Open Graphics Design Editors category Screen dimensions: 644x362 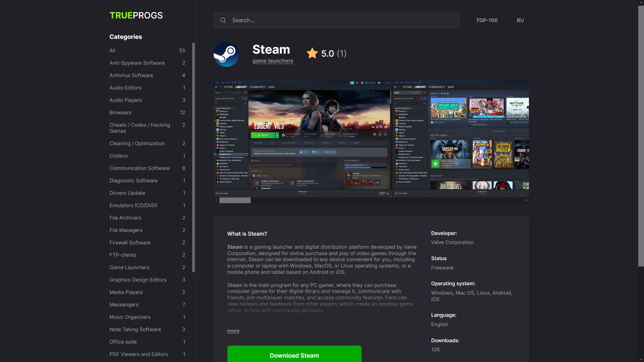click(x=147, y=280)
